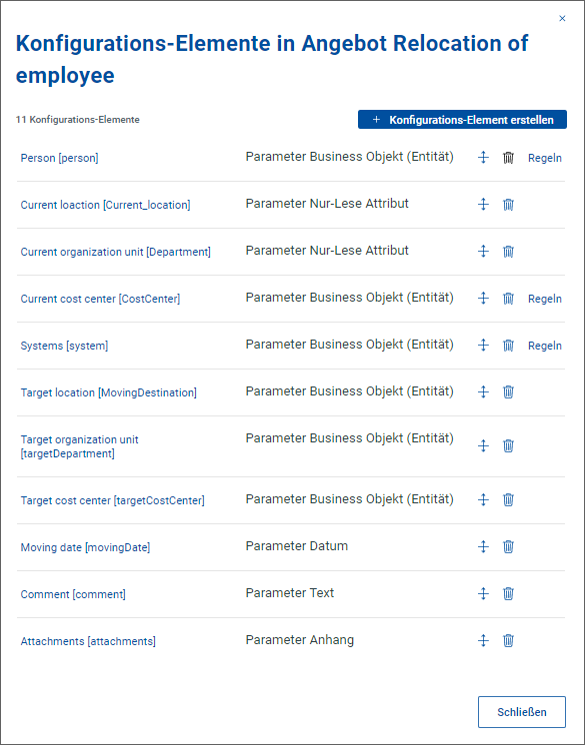Click '11 Konfigurations-Elemente' count text

77,120
